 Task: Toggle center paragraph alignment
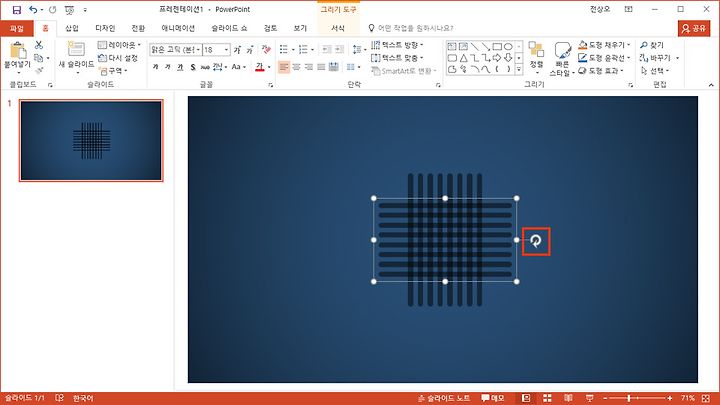[x=297, y=67]
